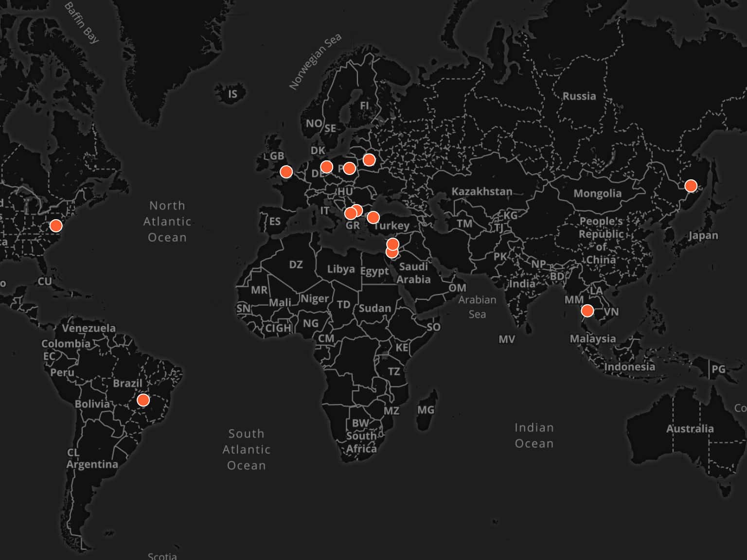The height and width of the screenshot is (560, 747).
Task: Click the marker below the GB label
Action: [x=286, y=172]
